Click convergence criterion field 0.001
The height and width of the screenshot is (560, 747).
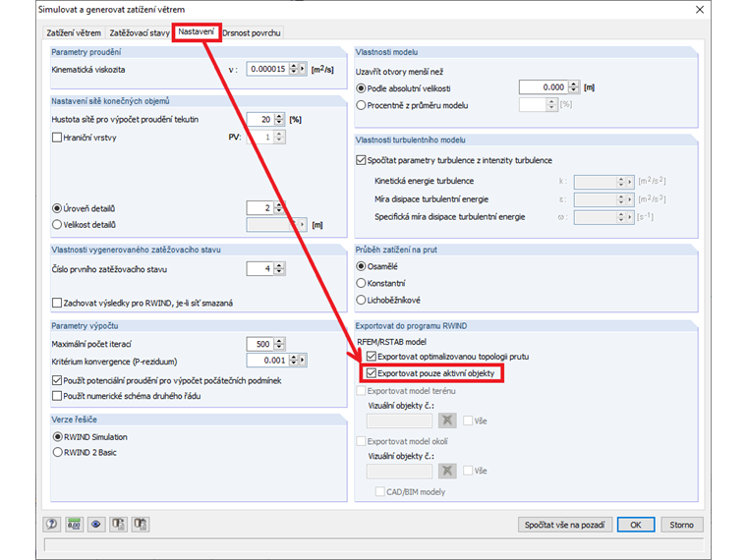pyautogui.click(x=268, y=361)
